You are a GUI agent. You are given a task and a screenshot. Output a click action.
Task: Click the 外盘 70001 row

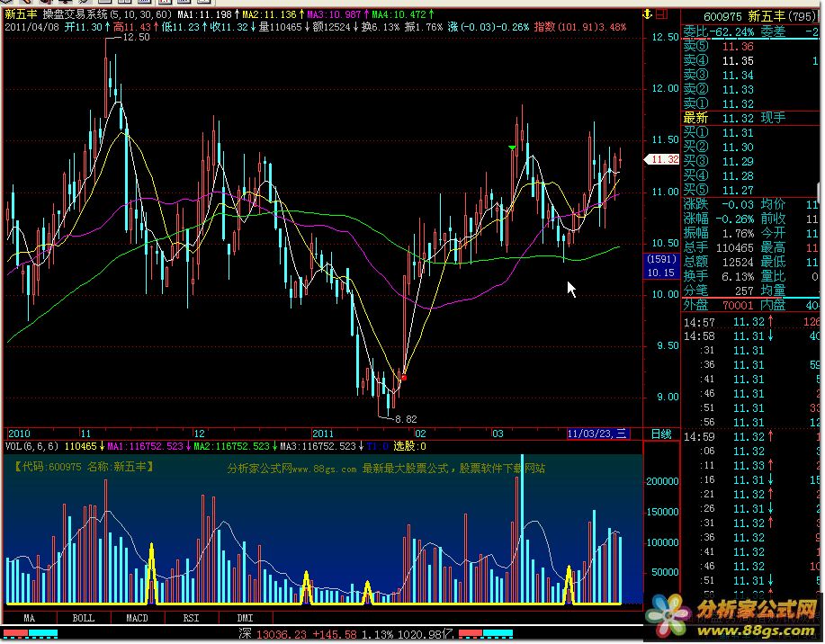719,305
